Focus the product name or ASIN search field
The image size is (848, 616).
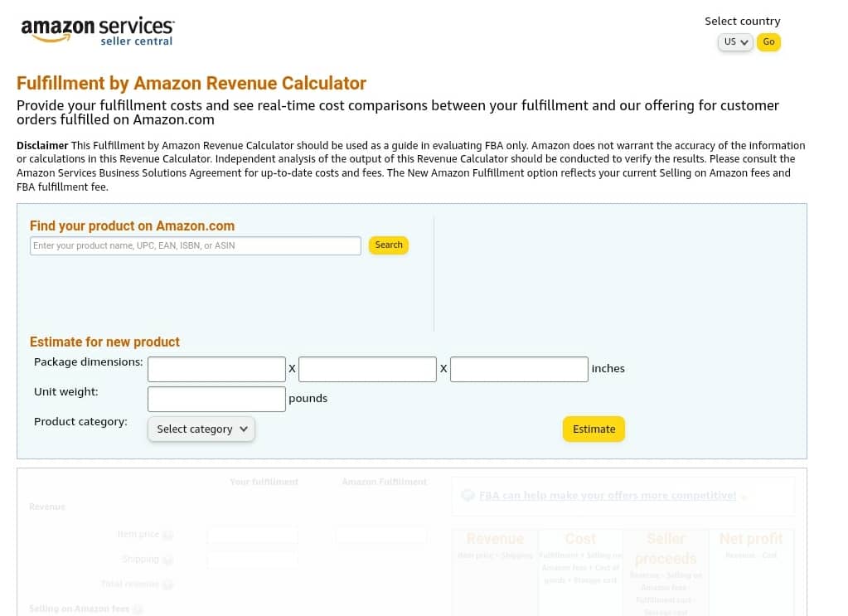pyautogui.click(x=196, y=245)
